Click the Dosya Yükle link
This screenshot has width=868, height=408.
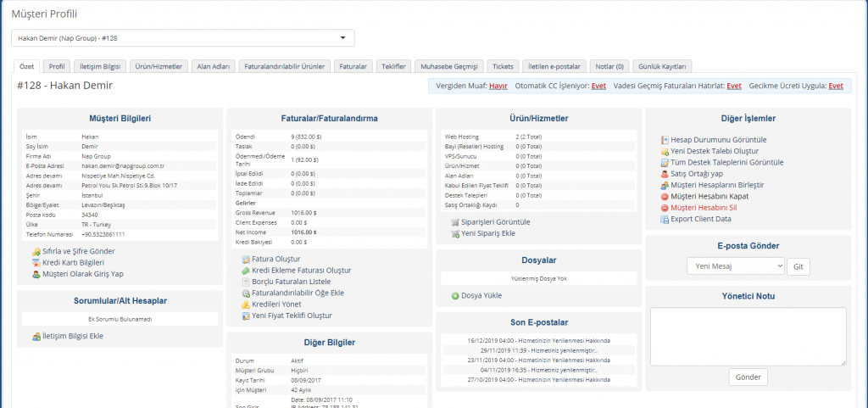pyautogui.click(x=481, y=296)
